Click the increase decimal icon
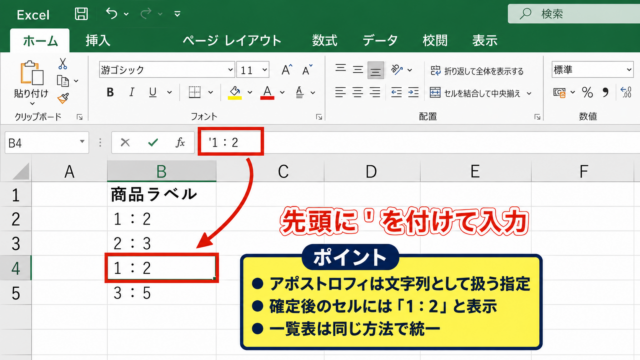This screenshot has width=640, height=360. [626, 93]
